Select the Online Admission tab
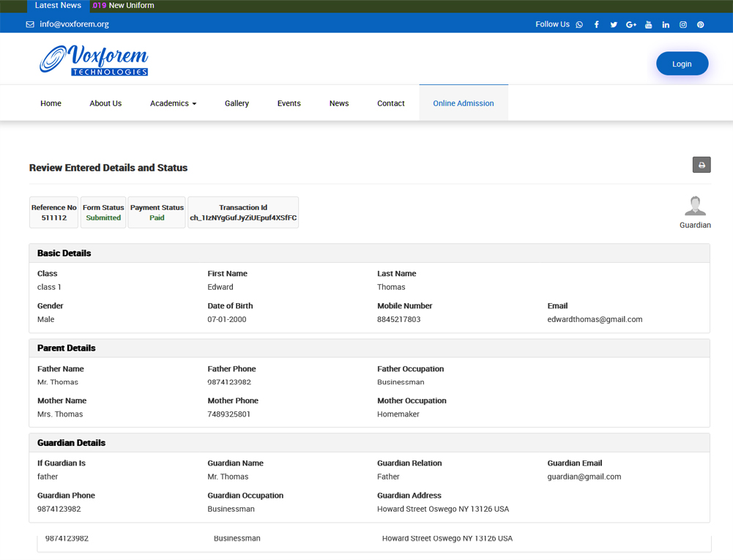Image resolution: width=733 pixels, height=560 pixels. pyautogui.click(x=463, y=103)
